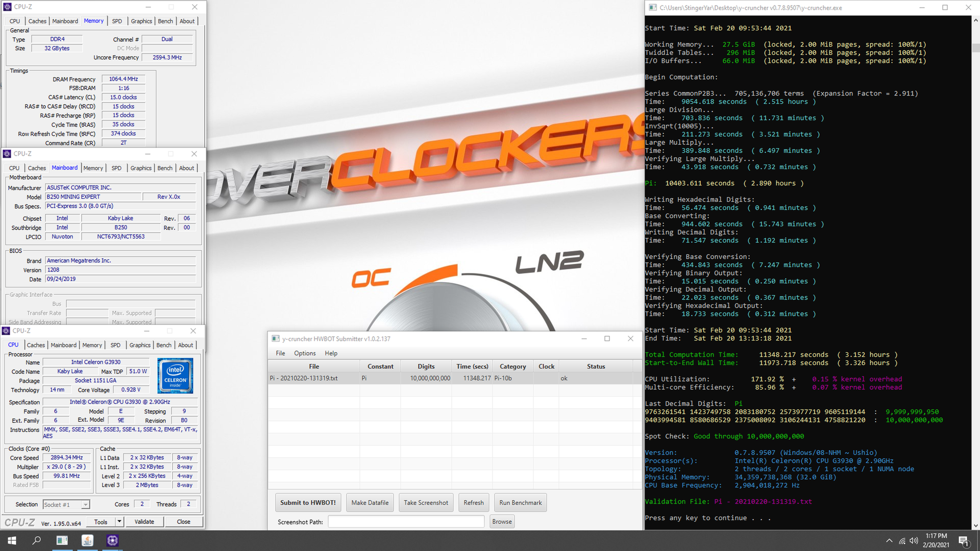This screenshot has height=551, width=980.
Task: Open the Tools dropdown arrow in CPU-Z
Action: (119, 521)
